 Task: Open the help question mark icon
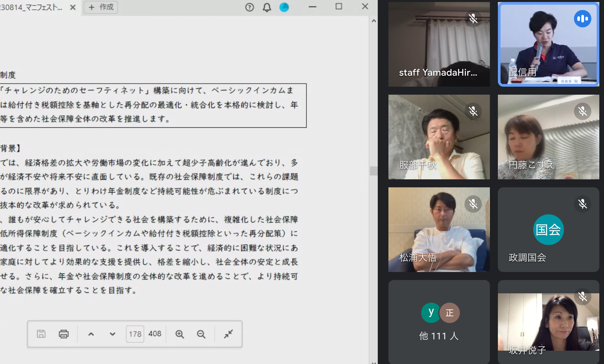pyautogui.click(x=249, y=7)
